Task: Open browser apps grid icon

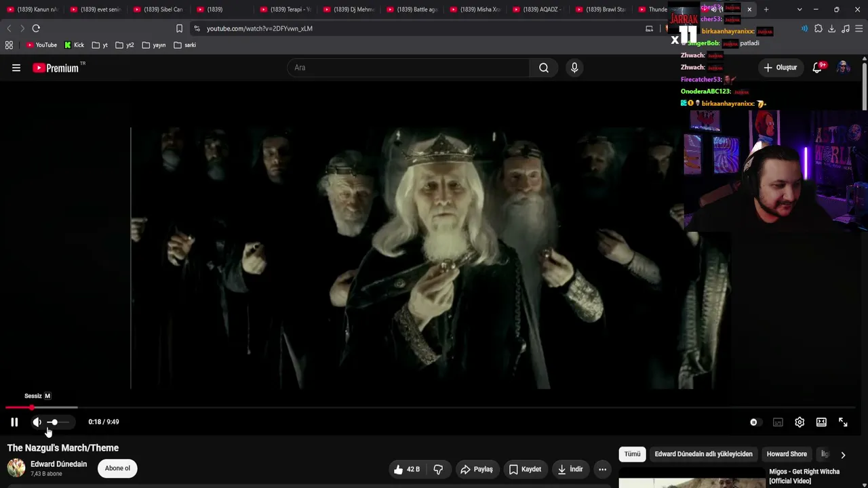Action: point(9,45)
